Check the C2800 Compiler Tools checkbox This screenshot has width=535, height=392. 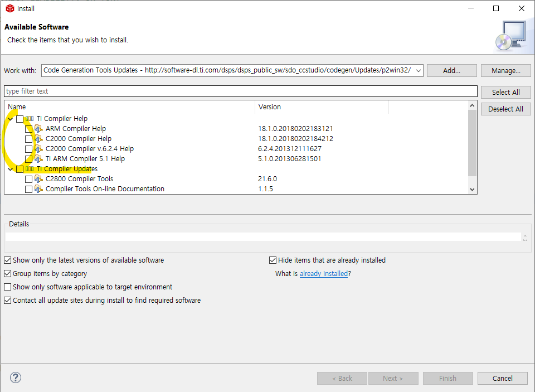tap(28, 179)
